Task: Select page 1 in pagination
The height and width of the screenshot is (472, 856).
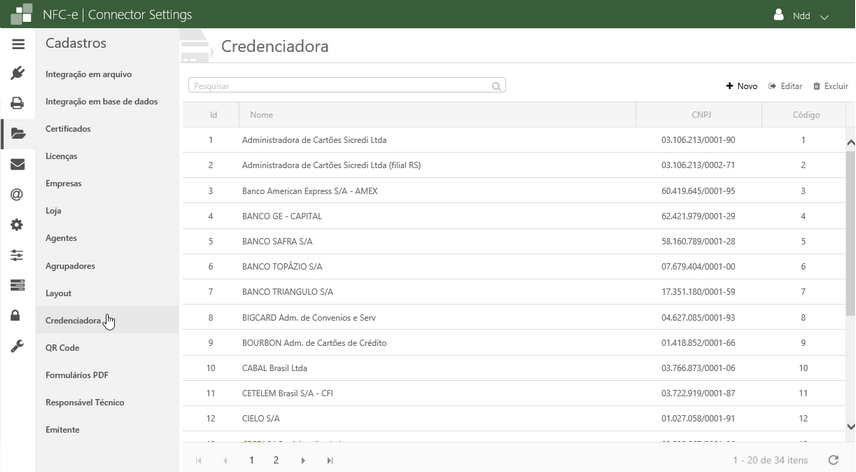Action: pyautogui.click(x=252, y=461)
